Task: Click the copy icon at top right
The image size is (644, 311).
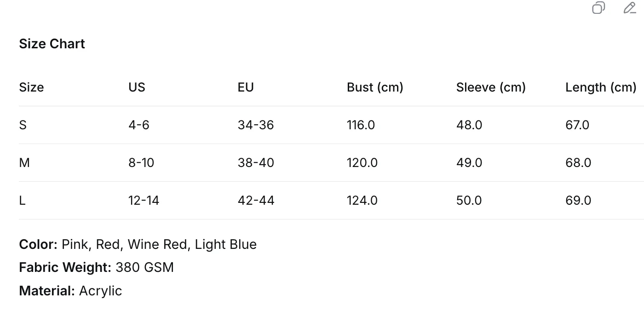Action: point(598,8)
